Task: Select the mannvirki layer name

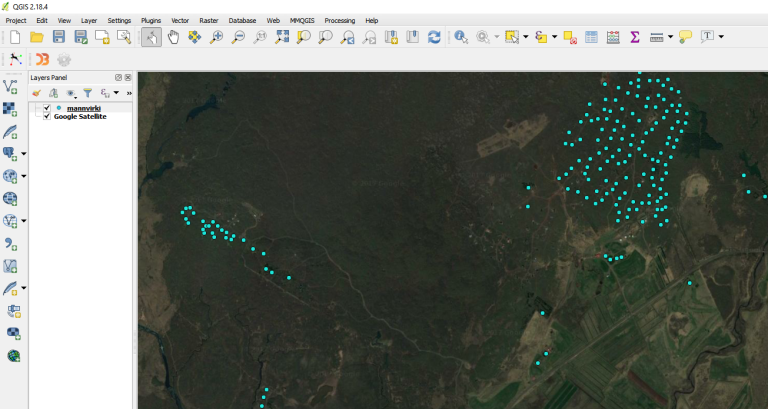Action: pyautogui.click(x=84, y=108)
